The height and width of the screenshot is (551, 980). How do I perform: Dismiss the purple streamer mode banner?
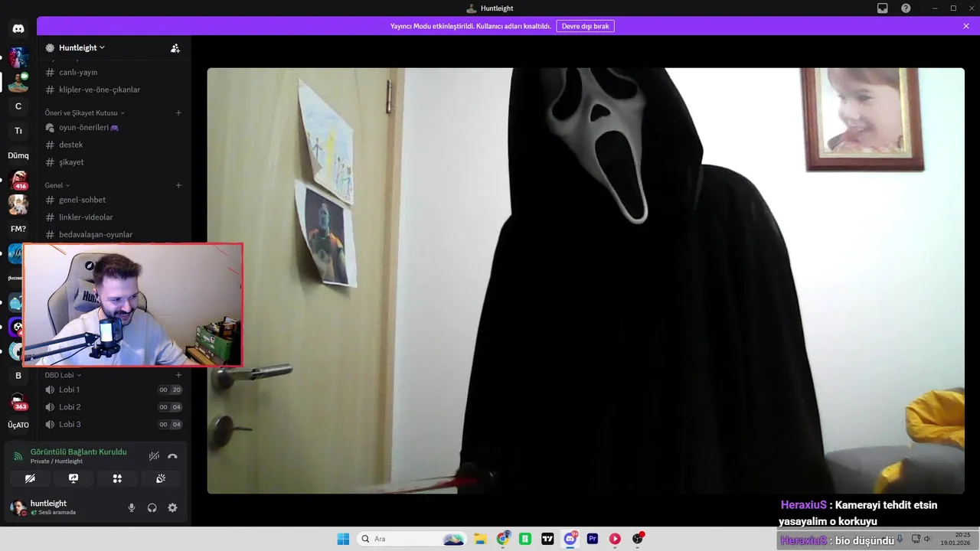click(x=966, y=26)
